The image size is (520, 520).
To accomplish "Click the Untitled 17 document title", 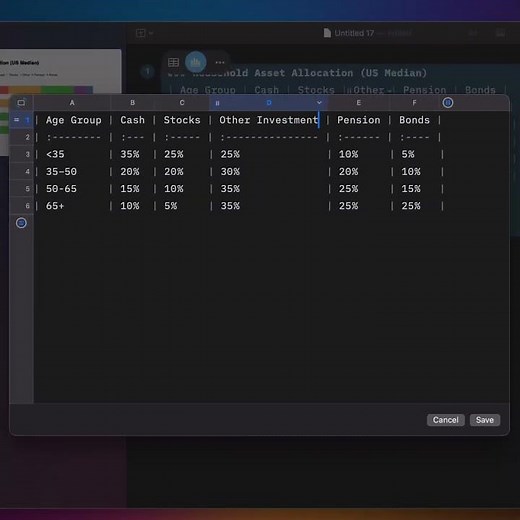I will 354,33.
